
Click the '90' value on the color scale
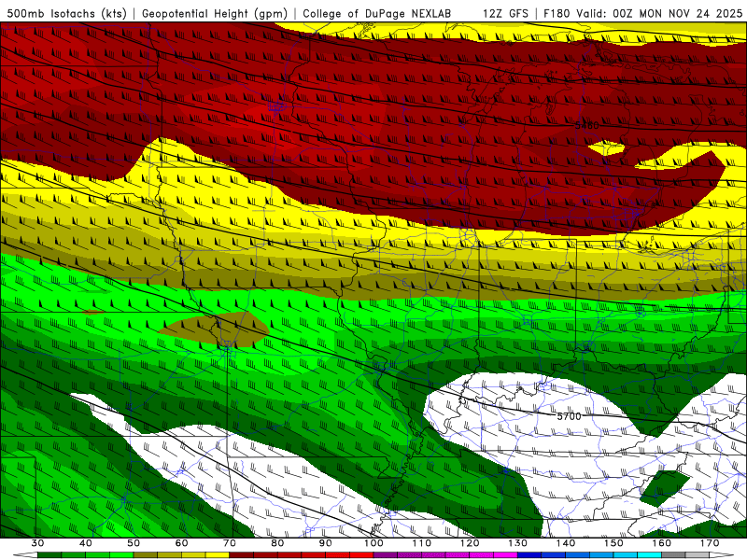click(325, 543)
